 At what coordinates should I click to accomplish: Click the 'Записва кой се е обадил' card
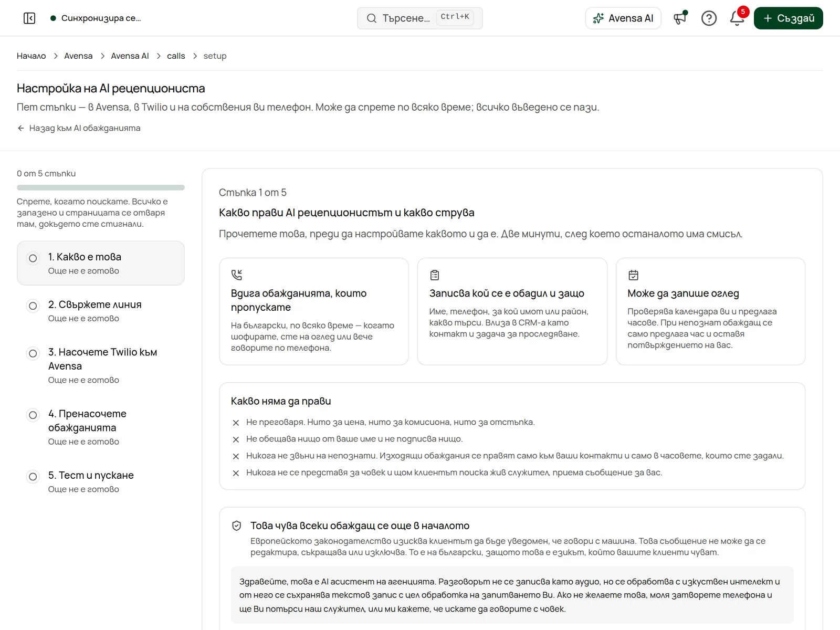click(512, 311)
